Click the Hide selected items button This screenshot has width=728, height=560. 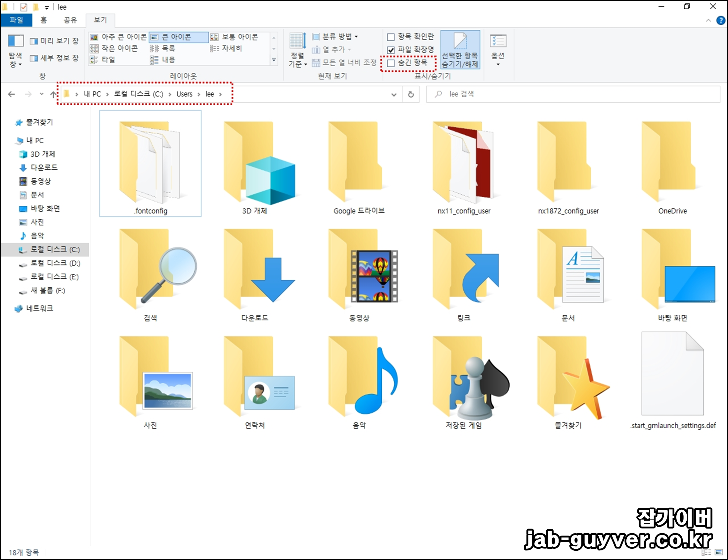460,50
